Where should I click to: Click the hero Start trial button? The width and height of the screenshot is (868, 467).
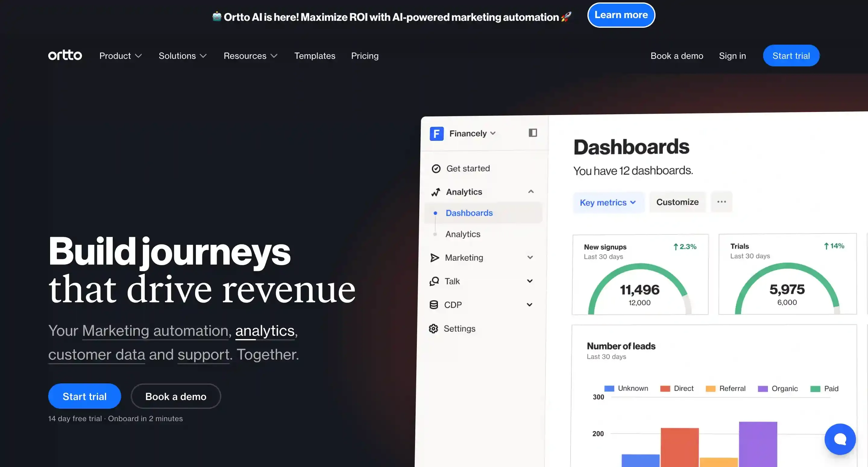point(85,396)
